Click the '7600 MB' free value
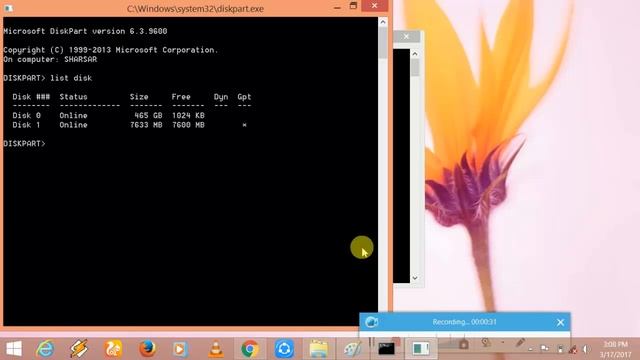This screenshot has width=640, height=360. (188, 125)
